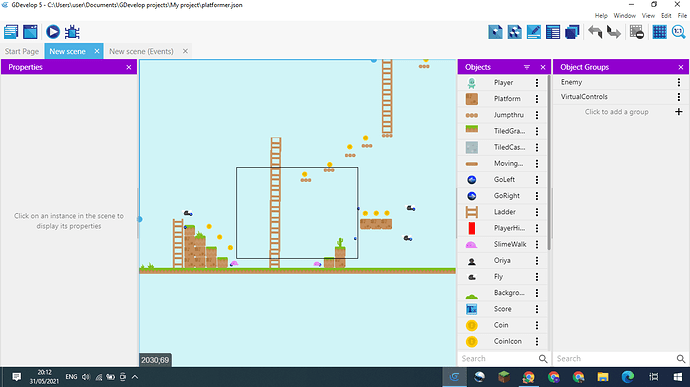Open the zoom magnifier tool
This screenshot has width=690, height=387.
679,32
